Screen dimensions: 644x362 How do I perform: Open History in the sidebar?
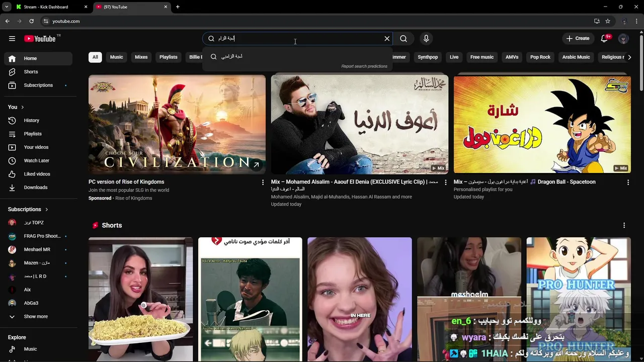coord(38,121)
